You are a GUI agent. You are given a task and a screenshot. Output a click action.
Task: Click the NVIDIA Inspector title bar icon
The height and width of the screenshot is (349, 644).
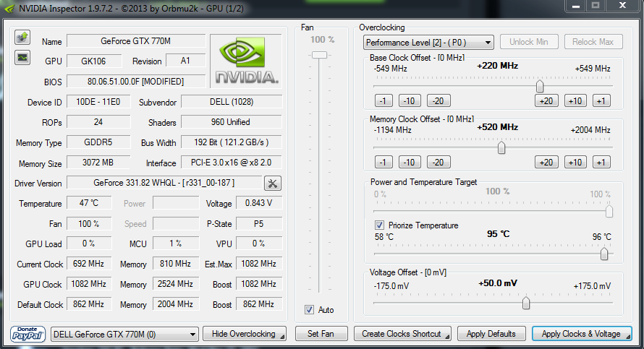point(9,9)
